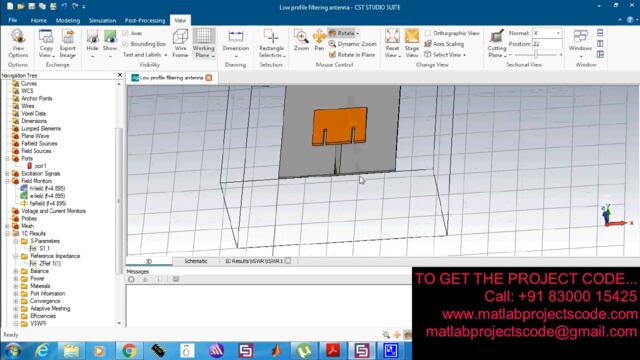The image size is (640, 360).
Task: Toggle the Working Plane button
Action: click(x=204, y=43)
